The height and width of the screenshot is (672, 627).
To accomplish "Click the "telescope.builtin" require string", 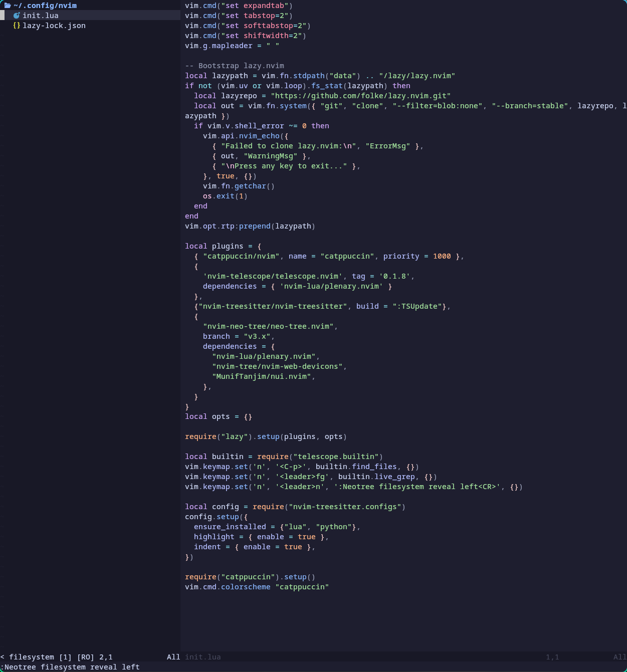I will [336, 457].
